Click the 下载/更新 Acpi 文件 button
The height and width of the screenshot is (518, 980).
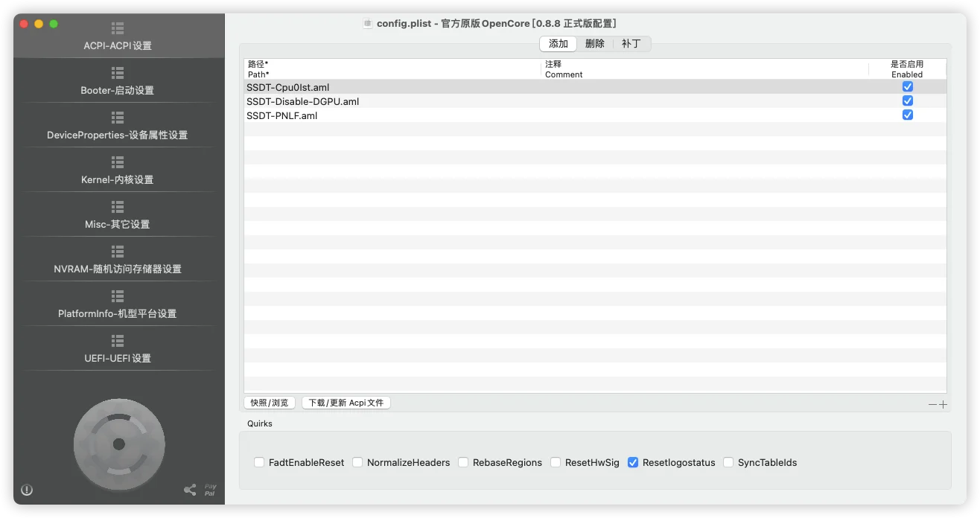[x=346, y=403]
